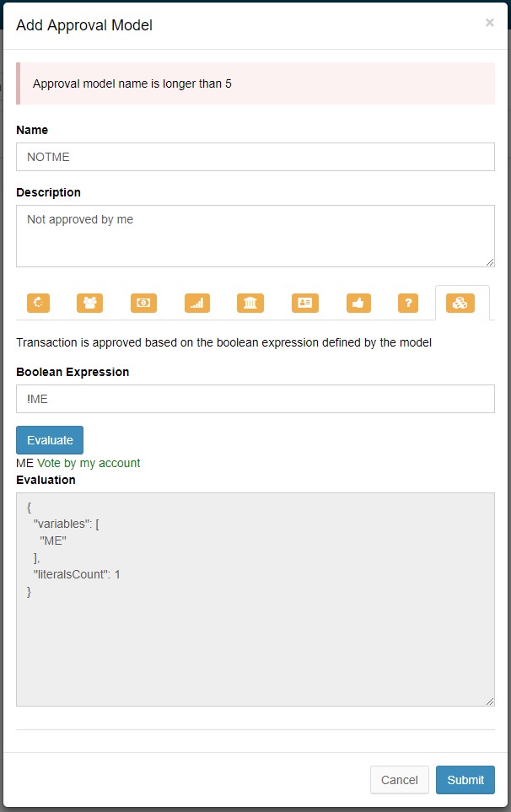Open the question mark model tab
This screenshot has height=812, width=511.
point(407,304)
